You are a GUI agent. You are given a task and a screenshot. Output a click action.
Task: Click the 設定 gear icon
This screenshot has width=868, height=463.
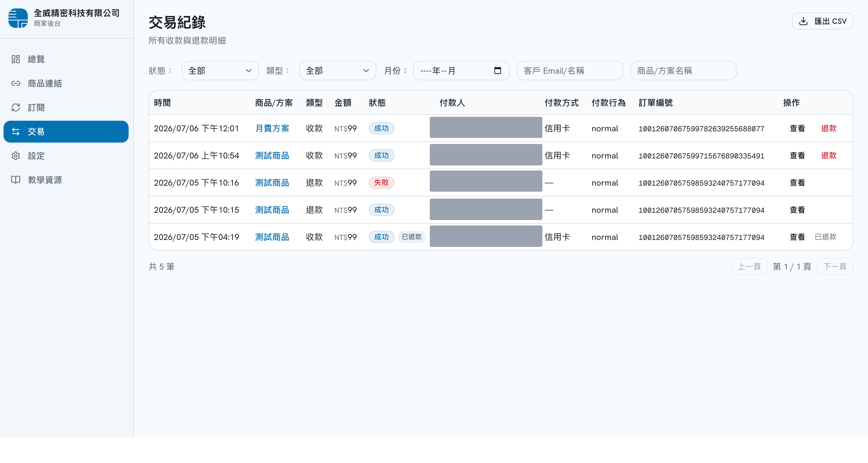pos(15,156)
